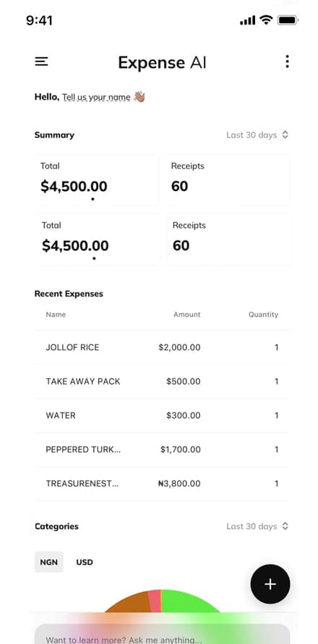Select the NGN currency toggle

tap(49, 562)
